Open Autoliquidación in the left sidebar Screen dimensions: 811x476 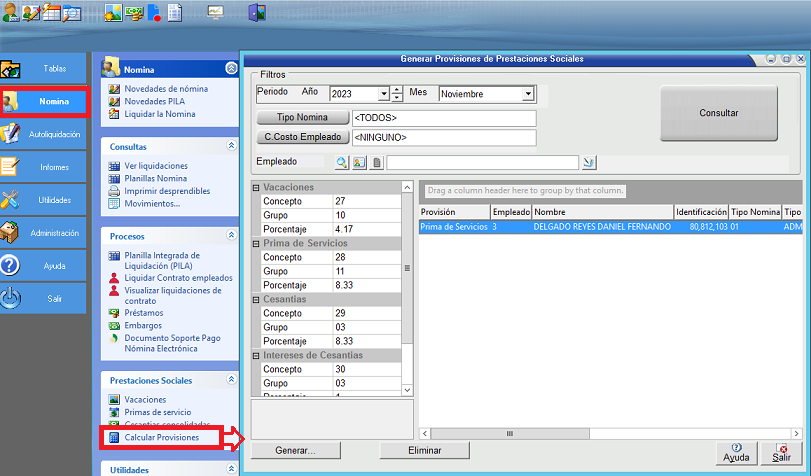[43, 133]
